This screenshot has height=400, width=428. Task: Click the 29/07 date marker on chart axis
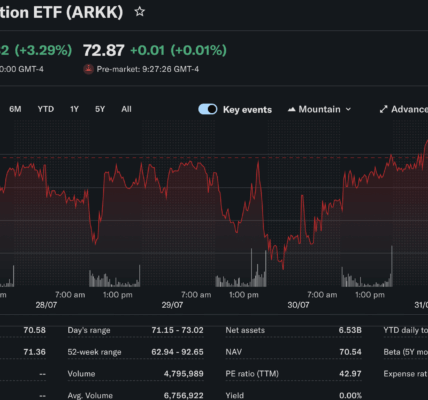(172, 305)
